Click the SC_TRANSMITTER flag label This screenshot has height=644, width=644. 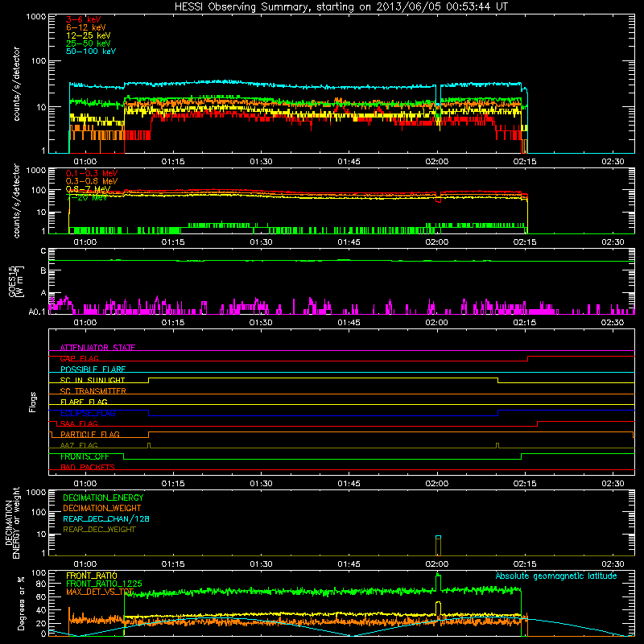click(x=93, y=391)
